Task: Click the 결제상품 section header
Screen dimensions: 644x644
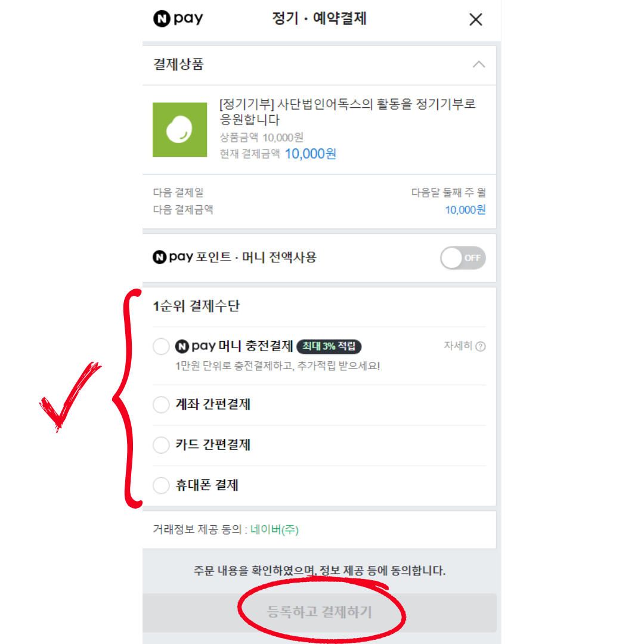Action: tap(319, 65)
